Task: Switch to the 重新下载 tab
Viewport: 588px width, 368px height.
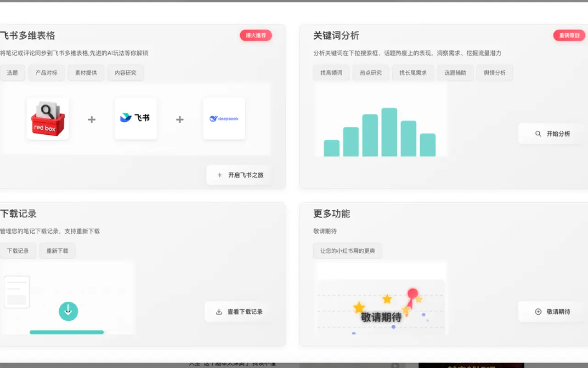Action: coord(57,251)
